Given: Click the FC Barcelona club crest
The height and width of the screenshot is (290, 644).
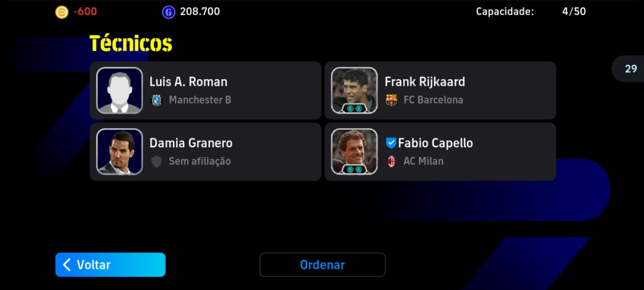Looking at the screenshot, I should pos(391,100).
